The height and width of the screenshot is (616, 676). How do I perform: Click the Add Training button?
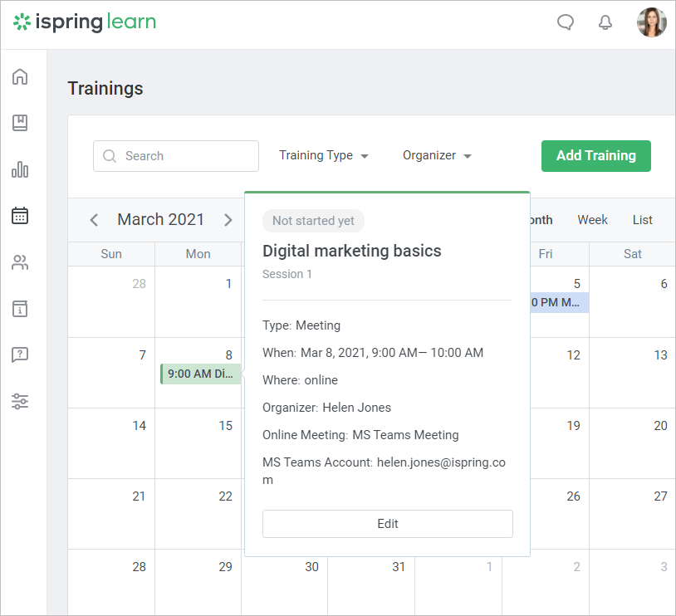click(x=595, y=155)
